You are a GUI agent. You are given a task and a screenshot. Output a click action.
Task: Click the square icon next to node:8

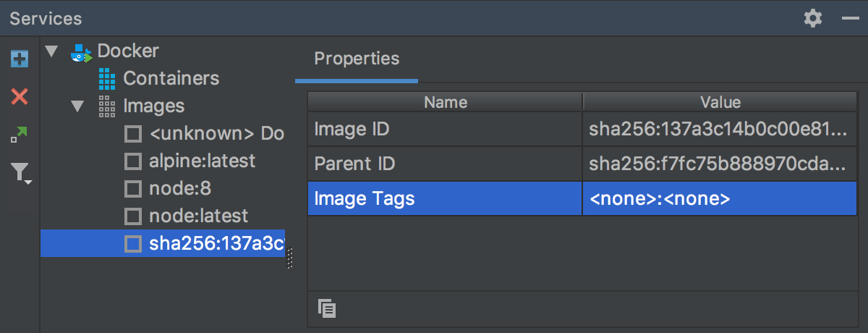coord(133,189)
